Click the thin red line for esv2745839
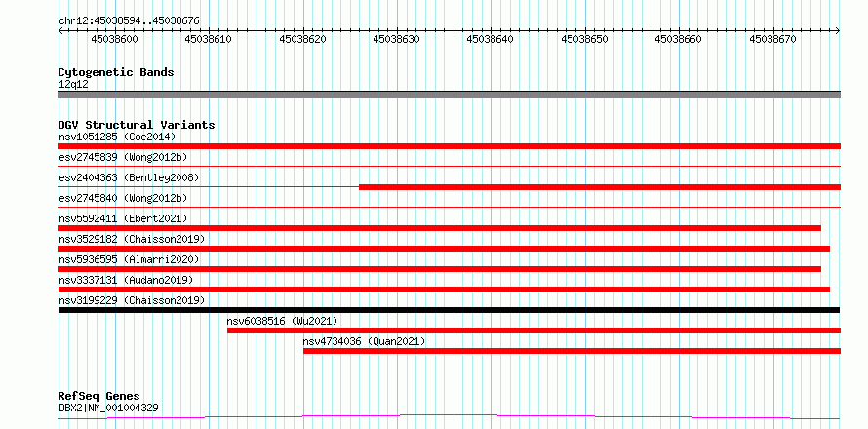This screenshot has height=429, width=868. coord(449,166)
